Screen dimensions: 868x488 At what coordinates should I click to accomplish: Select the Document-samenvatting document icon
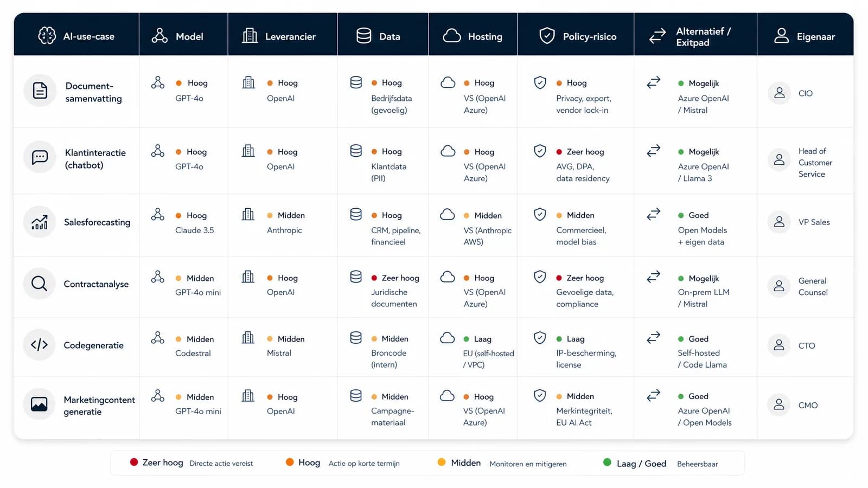click(x=40, y=91)
